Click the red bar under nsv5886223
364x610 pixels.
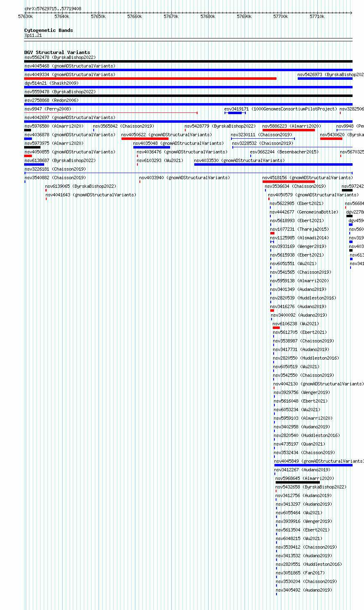pyautogui.click(x=289, y=130)
